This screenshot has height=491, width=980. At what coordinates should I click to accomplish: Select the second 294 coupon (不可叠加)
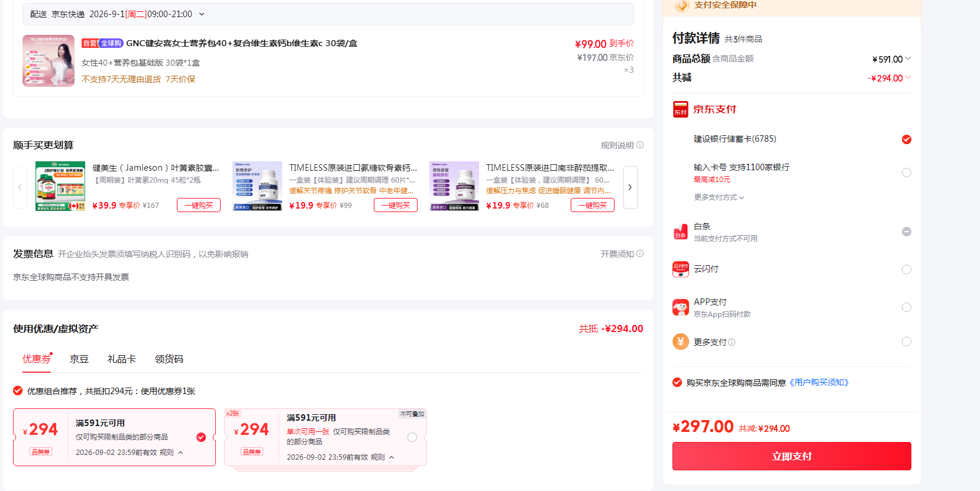click(412, 437)
